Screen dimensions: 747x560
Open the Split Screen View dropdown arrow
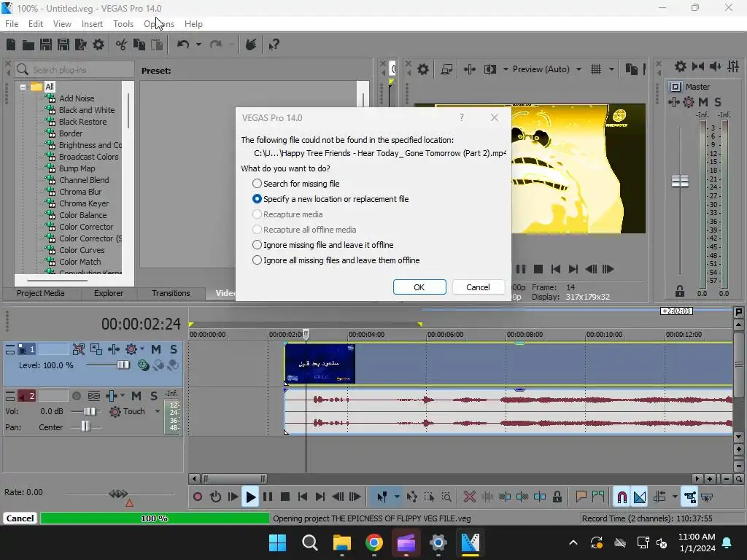(x=506, y=69)
